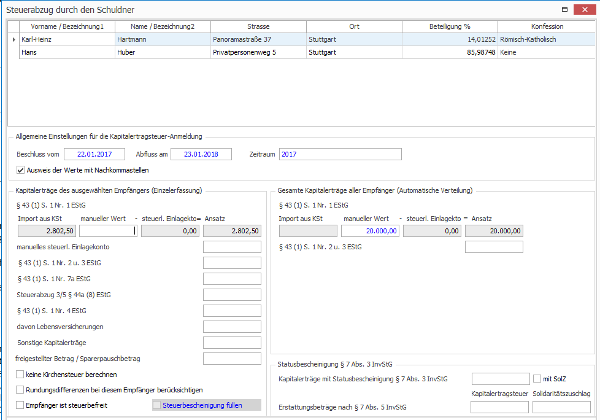Click Erstattungsbeträge Kapitalertragsteuer field
The height and width of the screenshot is (420, 600).
pyautogui.click(x=499, y=407)
